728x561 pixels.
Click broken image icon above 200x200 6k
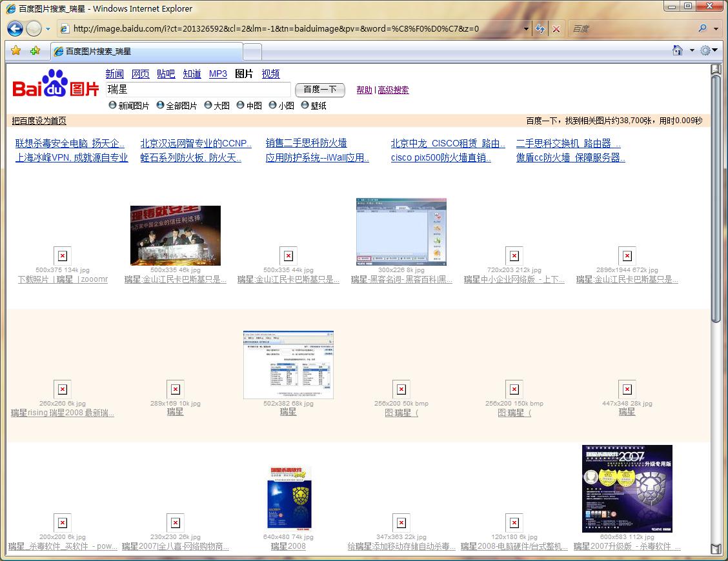pyautogui.click(x=63, y=523)
